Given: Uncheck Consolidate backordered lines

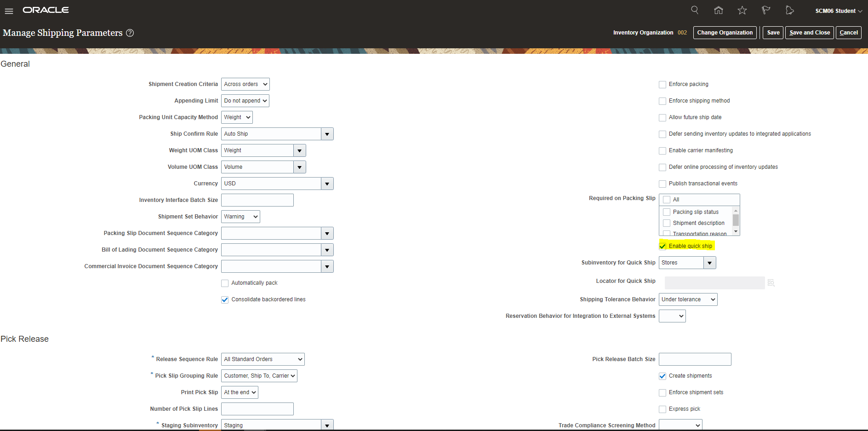Looking at the screenshot, I should click(x=225, y=299).
